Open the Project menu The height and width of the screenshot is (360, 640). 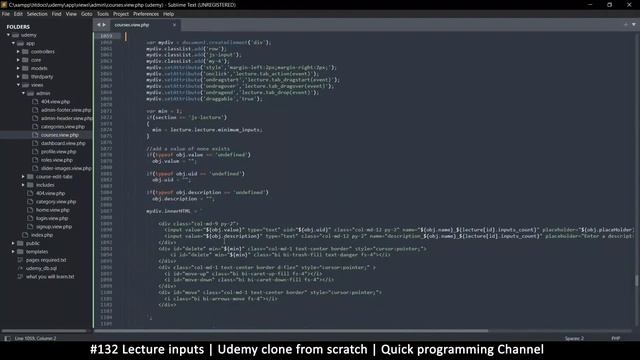[121, 14]
